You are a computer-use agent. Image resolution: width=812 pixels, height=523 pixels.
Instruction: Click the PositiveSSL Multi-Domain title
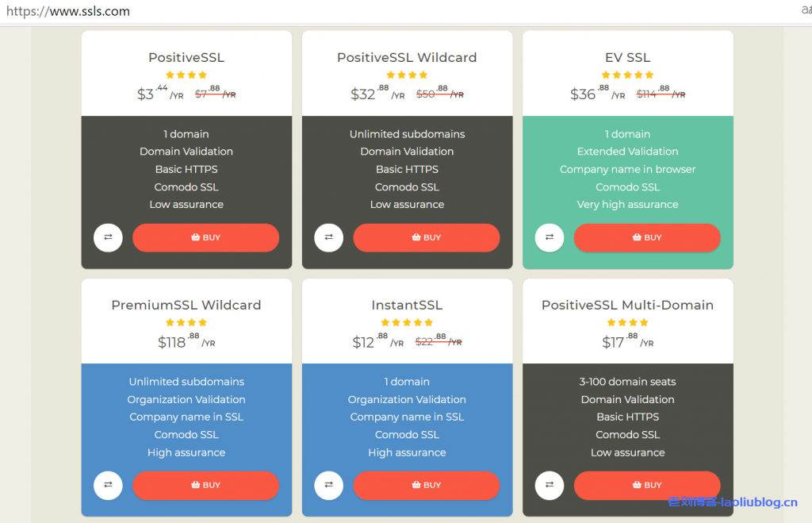pyautogui.click(x=627, y=305)
